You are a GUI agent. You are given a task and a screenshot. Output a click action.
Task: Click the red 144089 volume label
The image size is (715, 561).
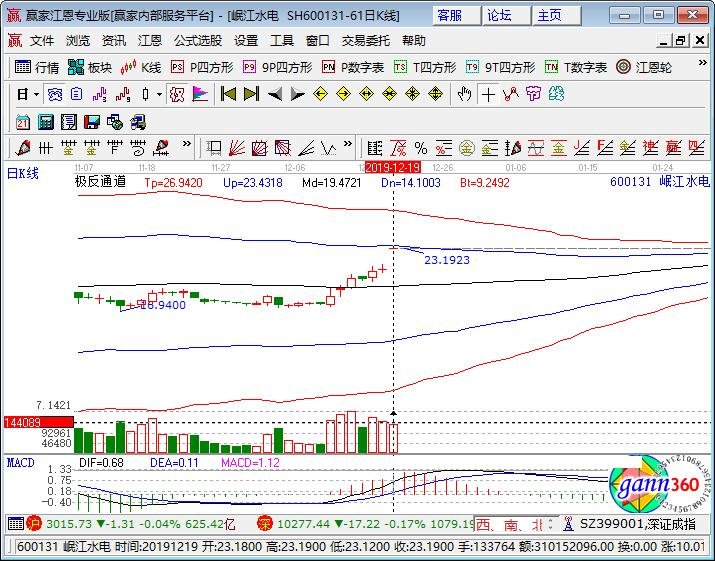tap(38, 422)
